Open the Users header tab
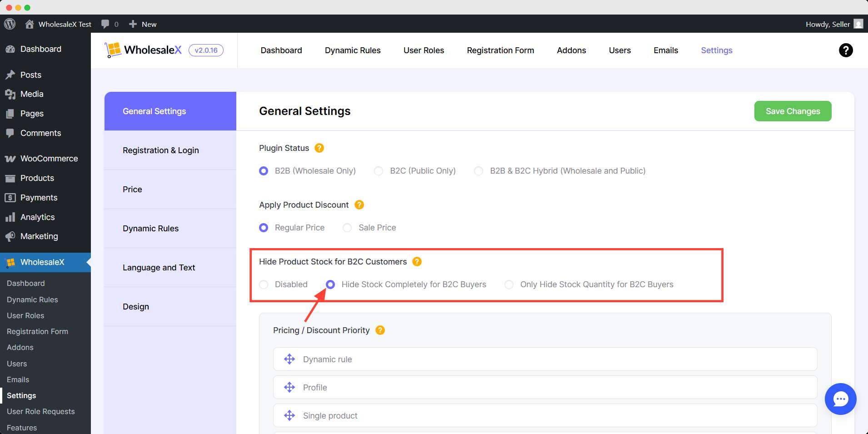Viewport: 868px width, 434px height. pyautogui.click(x=620, y=50)
